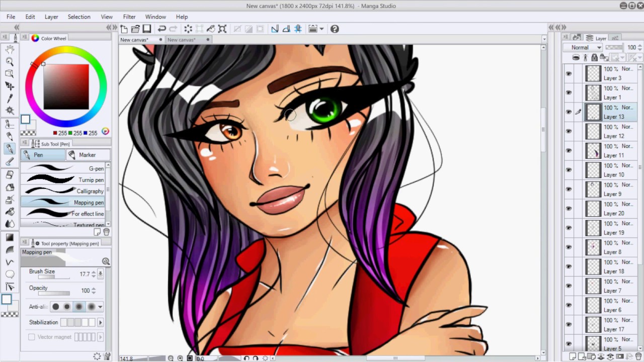Hide Layer 20 with eye icon
The width and height of the screenshot is (644, 362).
(x=569, y=209)
